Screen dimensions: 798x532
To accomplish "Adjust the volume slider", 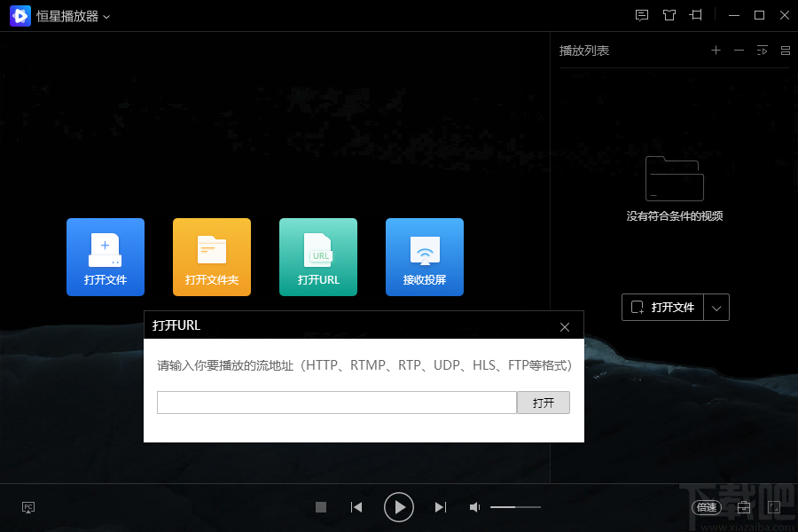I will [x=515, y=507].
